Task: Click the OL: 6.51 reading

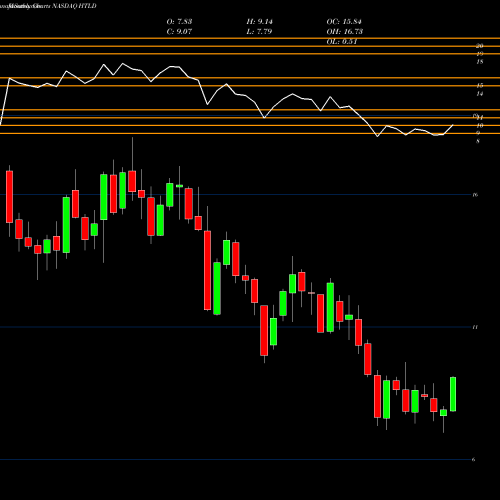Action: point(342,42)
